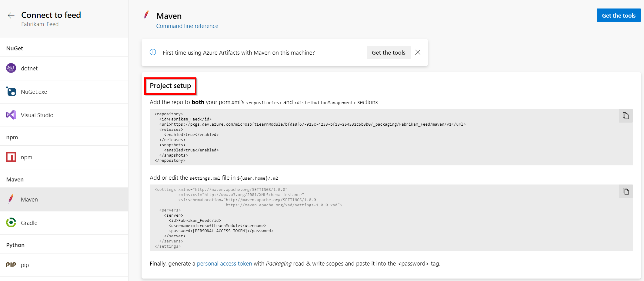Click the Maven feather icon in sidebar
Viewport: 644px width, 281px height.
pos(11,199)
